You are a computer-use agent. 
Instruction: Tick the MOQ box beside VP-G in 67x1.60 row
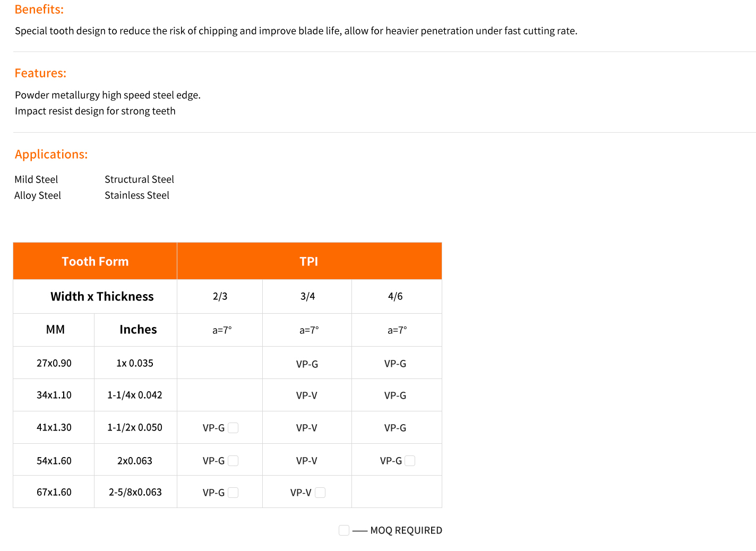233,493
